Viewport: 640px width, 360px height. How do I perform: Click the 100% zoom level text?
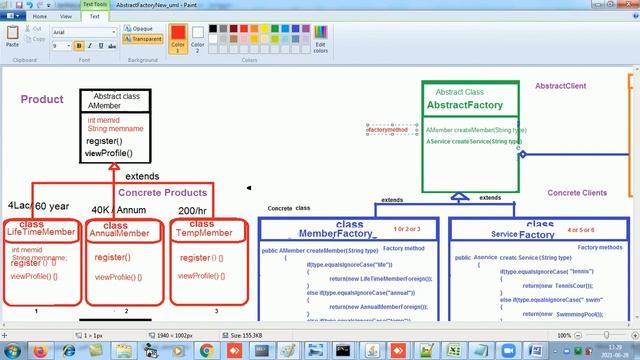click(x=564, y=336)
